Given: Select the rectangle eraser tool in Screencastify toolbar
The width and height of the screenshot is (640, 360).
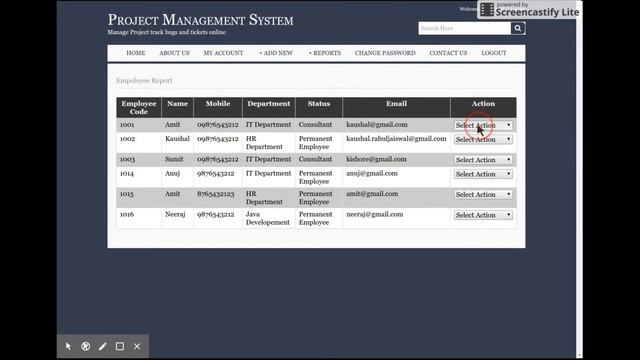Looking at the screenshot, I should [120, 347].
